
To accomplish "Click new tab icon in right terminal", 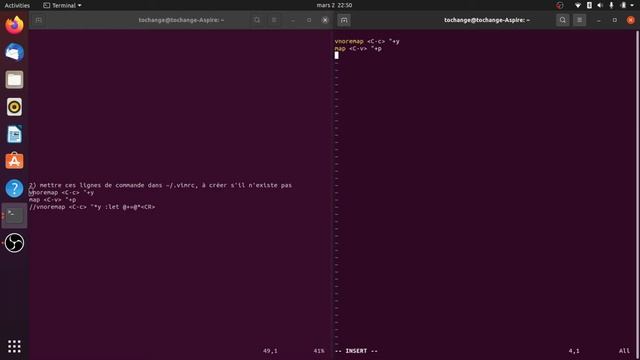I will click(x=344, y=20).
